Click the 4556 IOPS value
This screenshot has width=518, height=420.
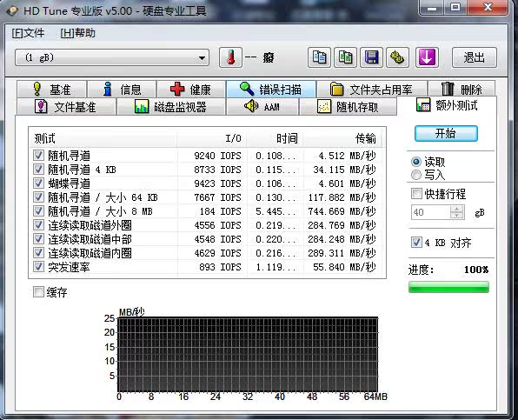[x=217, y=225]
